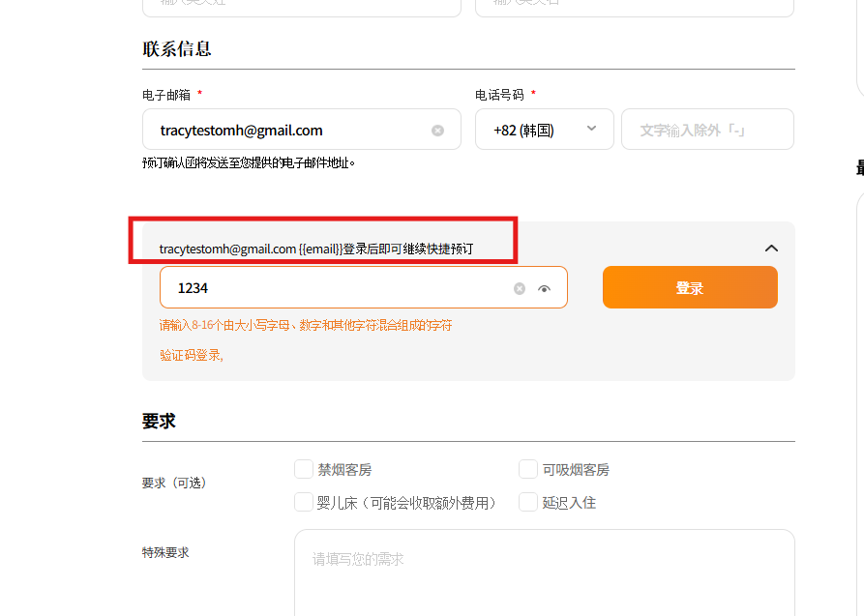Image resolution: width=864 pixels, height=616 pixels.
Task: Check the 婴儿床 checkbox
Action: point(304,503)
